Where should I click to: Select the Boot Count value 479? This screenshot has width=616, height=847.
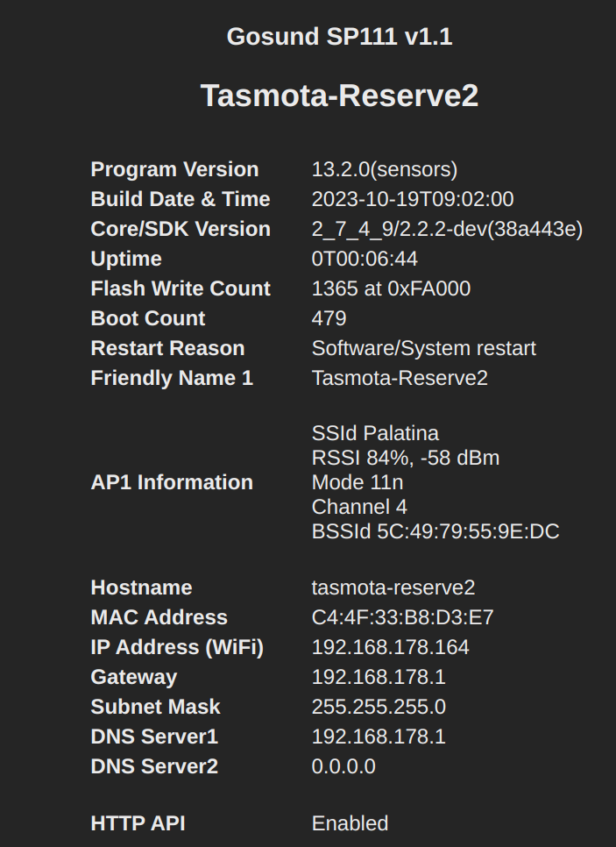coord(329,319)
